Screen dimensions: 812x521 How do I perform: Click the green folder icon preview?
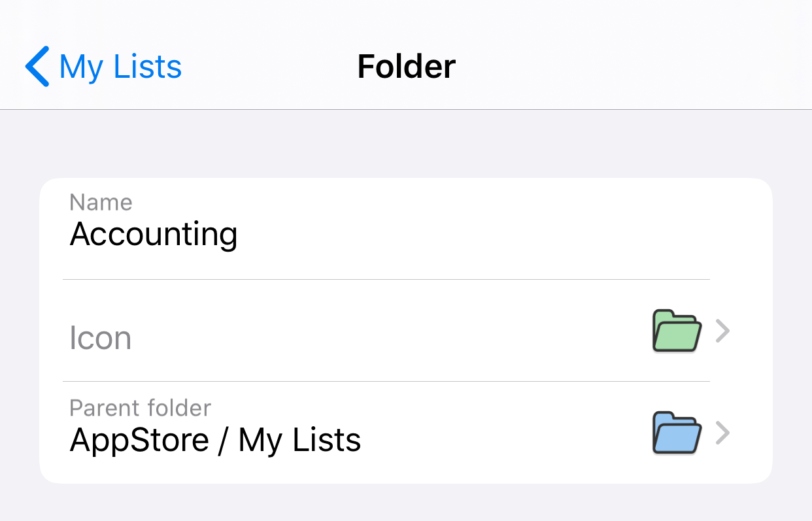pos(677,331)
